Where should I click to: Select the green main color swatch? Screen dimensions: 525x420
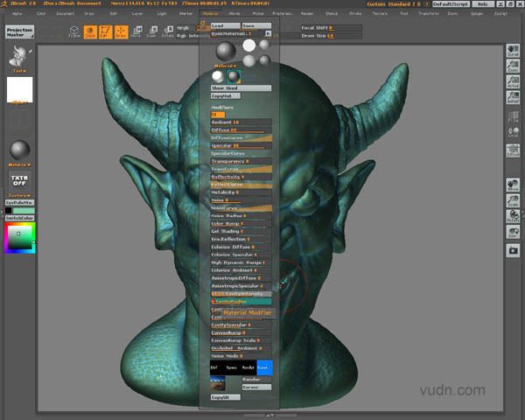[24, 210]
